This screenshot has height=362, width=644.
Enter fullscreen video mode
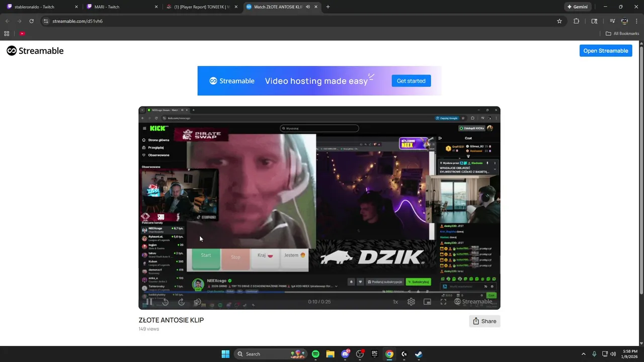coord(443,302)
